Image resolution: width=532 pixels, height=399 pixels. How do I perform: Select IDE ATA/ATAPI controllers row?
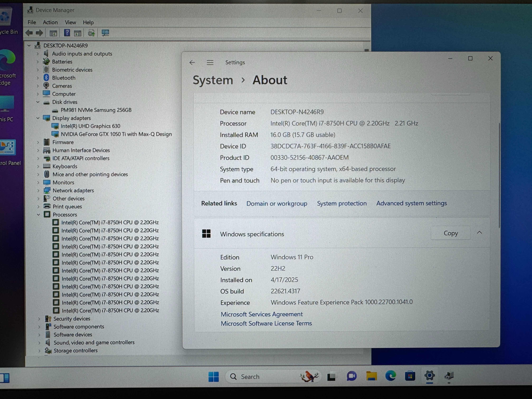point(81,158)
